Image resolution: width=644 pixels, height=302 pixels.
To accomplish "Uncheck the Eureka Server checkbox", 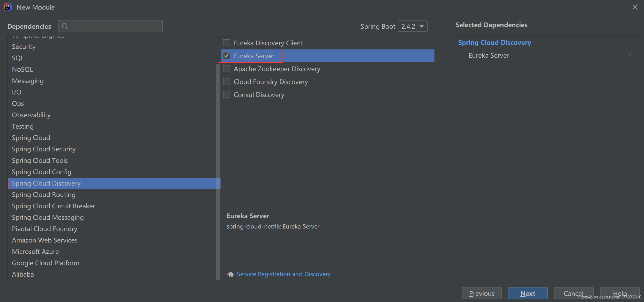I will click(227, 56).
